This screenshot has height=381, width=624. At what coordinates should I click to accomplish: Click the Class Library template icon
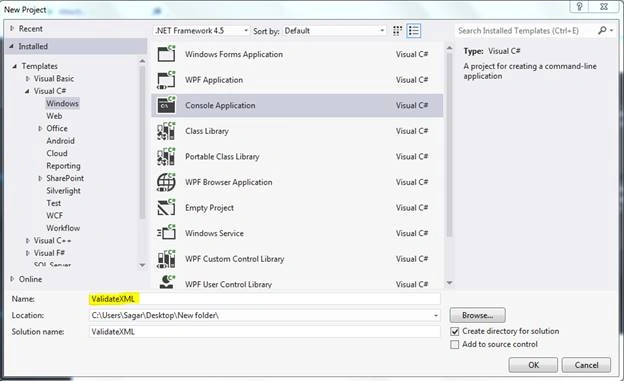coord(166,131)
